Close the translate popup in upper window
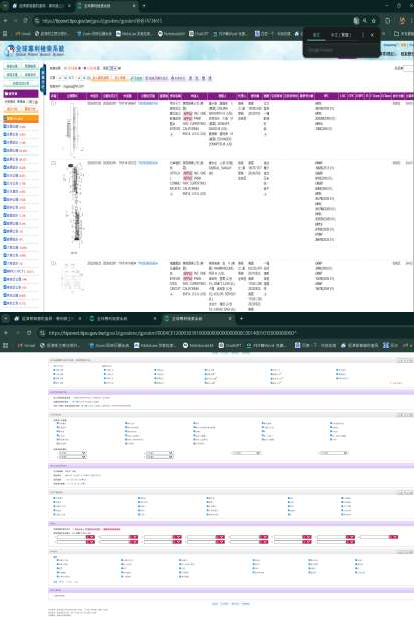Screen dimensions: 414x618 pos(372,35)
